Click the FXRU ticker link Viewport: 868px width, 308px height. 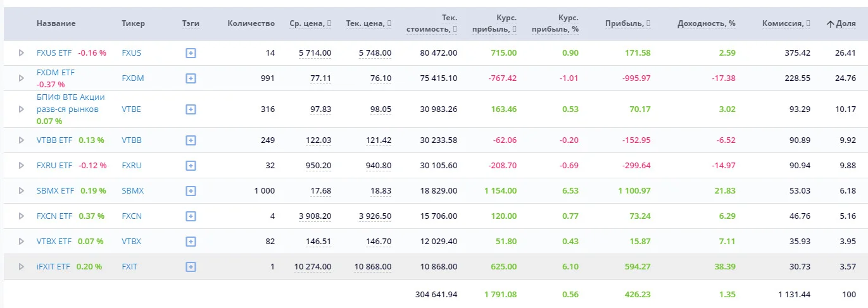pyautogui.click(x=132, y=166)
